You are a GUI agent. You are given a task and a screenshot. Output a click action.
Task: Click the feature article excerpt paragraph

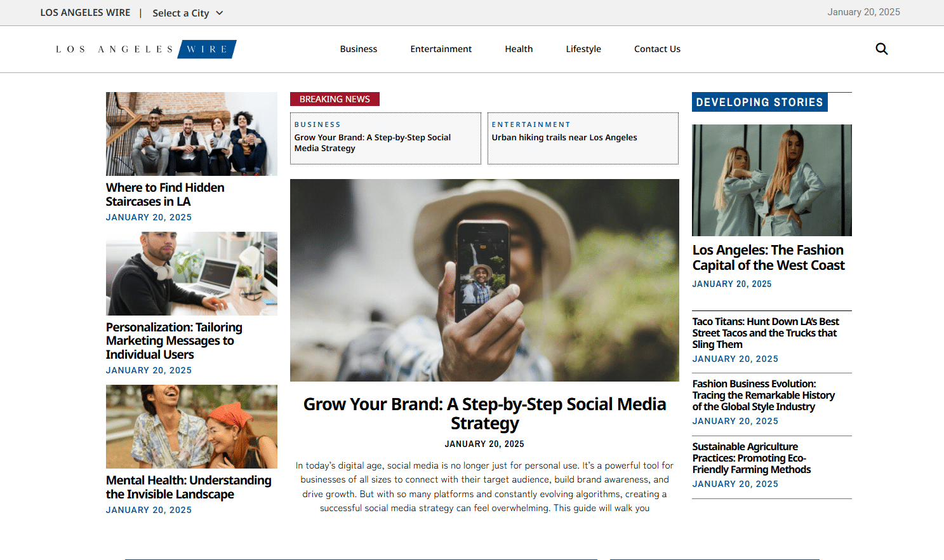[x=484, y=487]
